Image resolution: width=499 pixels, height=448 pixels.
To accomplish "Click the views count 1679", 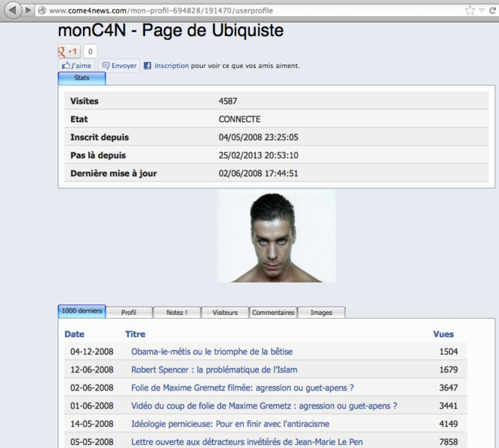I will 448,369.
